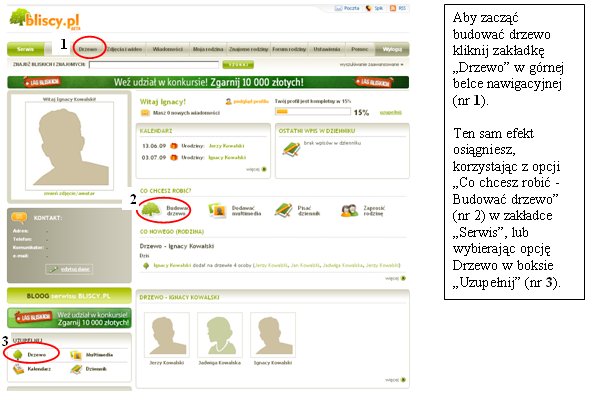Click the RSS feed icon
This screenshot has width=592, height=400.
click(393, 8)
